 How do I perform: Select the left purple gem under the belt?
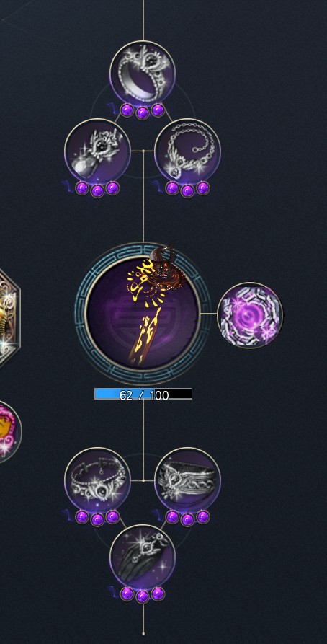tap(172, 516)
